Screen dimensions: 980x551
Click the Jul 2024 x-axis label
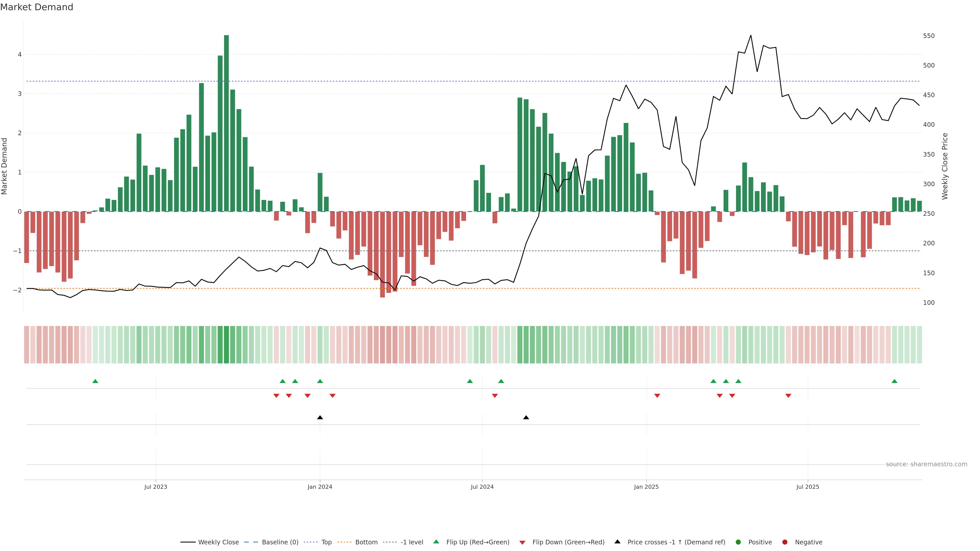[x=482, y=487]
